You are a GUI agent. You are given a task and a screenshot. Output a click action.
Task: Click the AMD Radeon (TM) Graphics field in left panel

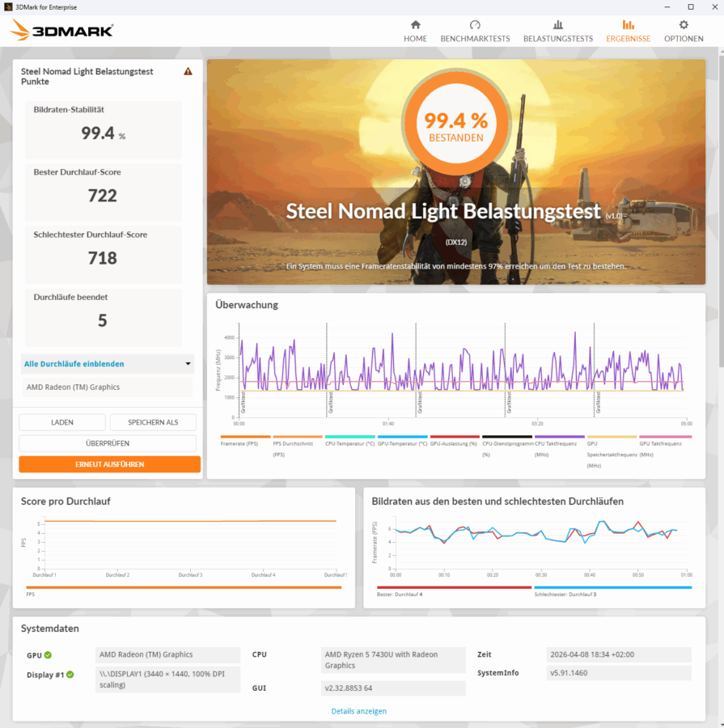pyautogui.click(x=108, y=387)
